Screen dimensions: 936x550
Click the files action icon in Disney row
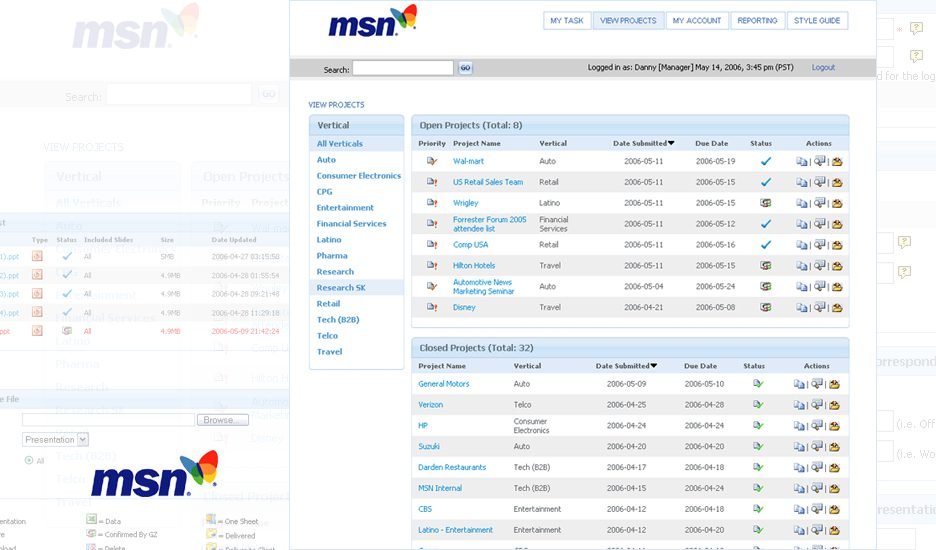801,308
